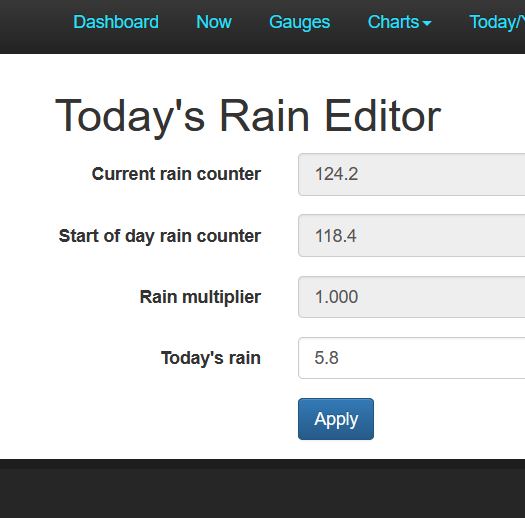Click the dark footer bar
Image resolution: width=525 pixels, height=518 pixels.
point(262,489)
